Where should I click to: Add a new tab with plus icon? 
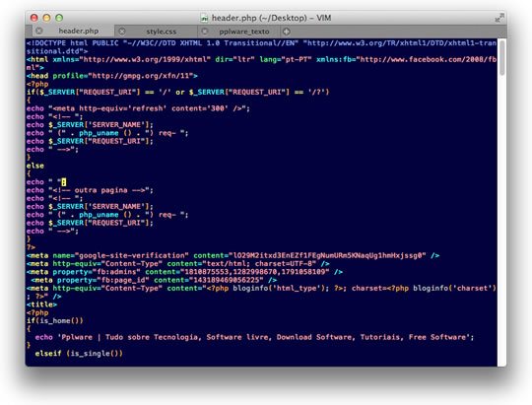pyautogui.click(x=287, y=32)
